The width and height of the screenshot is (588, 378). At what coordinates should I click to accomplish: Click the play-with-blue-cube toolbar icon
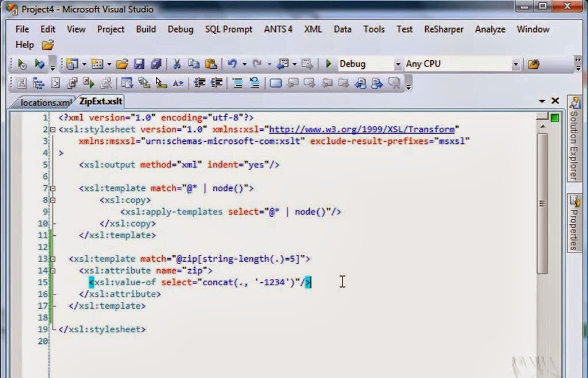coord(39,64)
